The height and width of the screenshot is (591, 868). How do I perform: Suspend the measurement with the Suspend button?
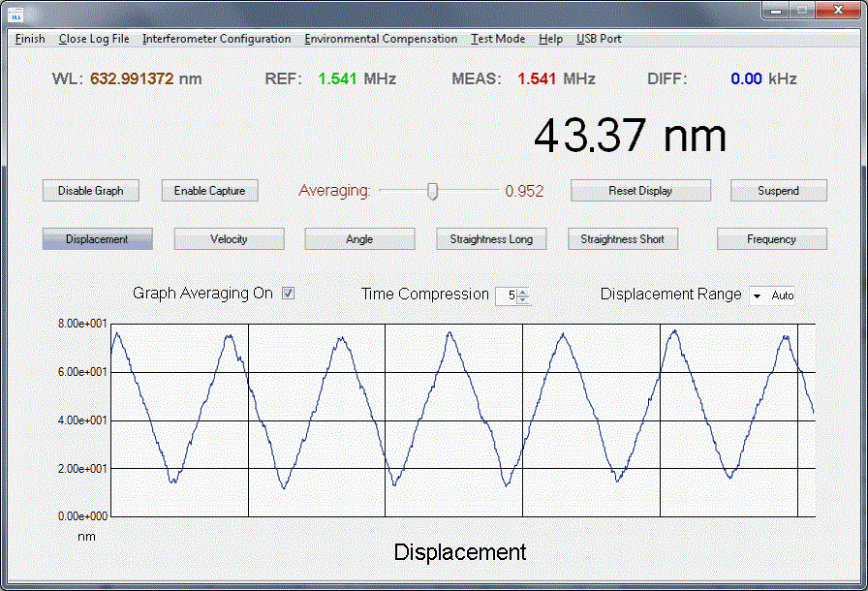click(778, 191)
